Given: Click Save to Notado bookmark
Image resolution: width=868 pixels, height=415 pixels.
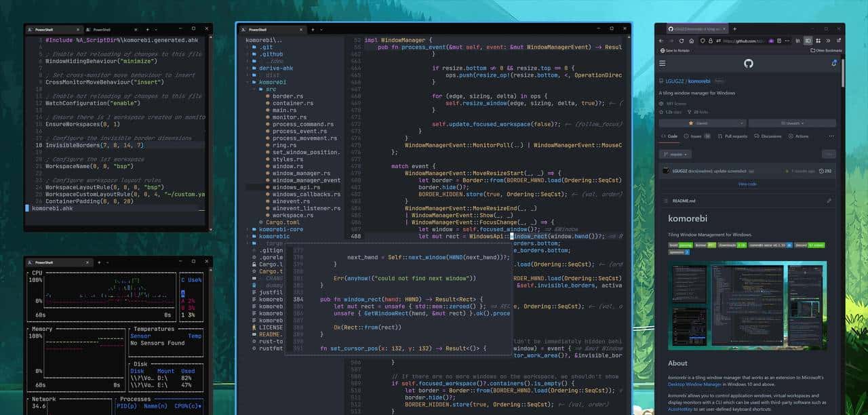Looking at the screenshot, I should pyautogui.click(x=675, y=50).
